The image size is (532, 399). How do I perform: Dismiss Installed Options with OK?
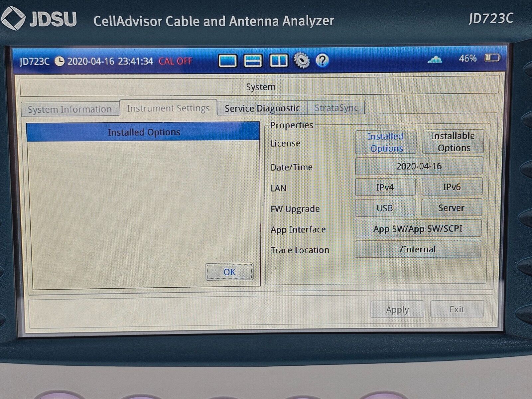tap(229, 271)
